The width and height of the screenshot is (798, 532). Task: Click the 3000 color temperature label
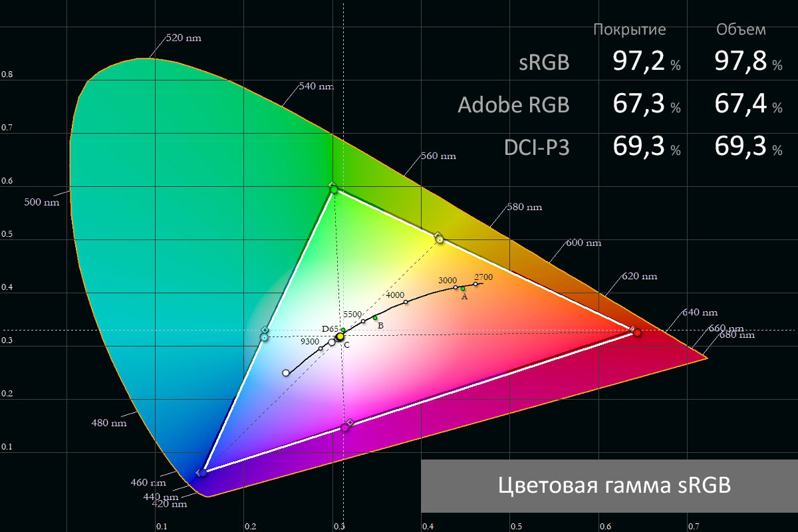point(448,280)
